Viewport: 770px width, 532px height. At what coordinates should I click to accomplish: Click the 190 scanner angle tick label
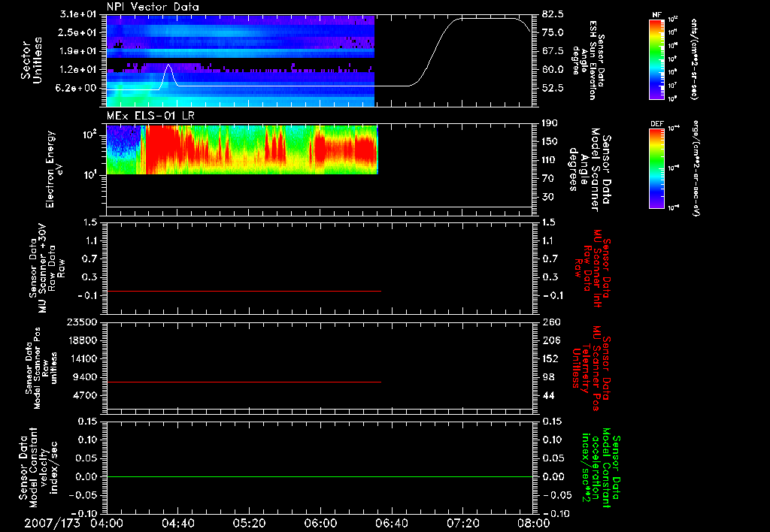tap(551, 123)
